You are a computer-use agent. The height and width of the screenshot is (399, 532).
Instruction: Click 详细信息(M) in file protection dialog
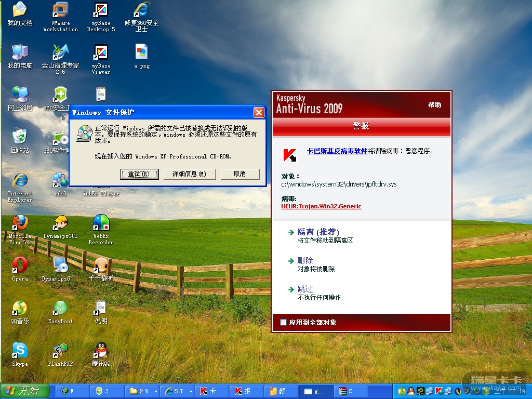pos(189,174)
